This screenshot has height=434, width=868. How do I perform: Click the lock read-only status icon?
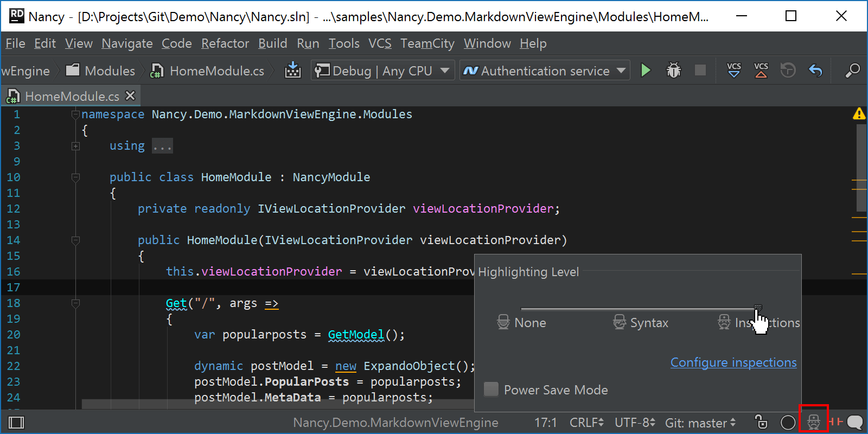[x=761, y=422]
